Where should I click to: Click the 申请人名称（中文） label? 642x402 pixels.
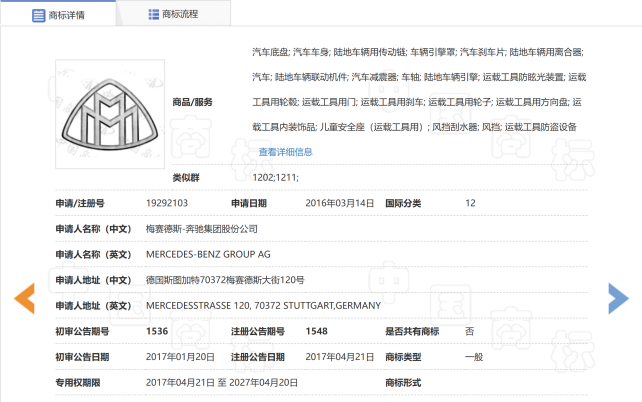[x=93, y=229]
